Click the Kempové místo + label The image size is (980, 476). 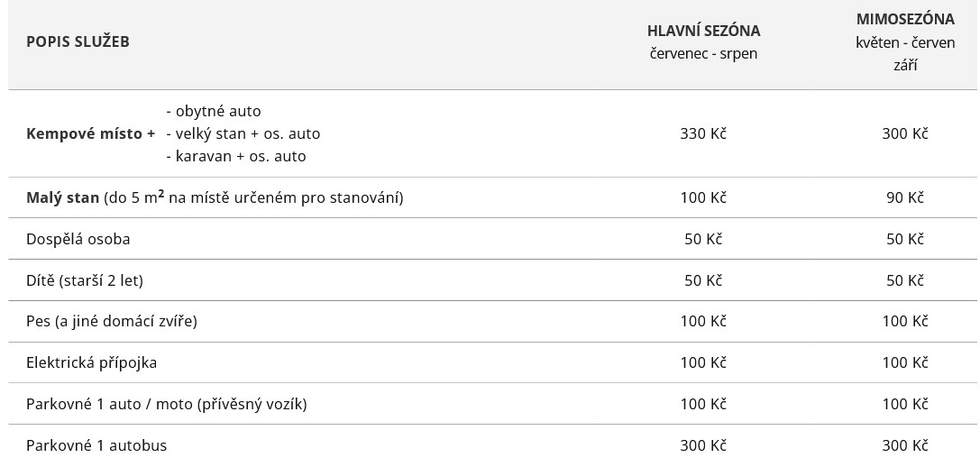91,133
